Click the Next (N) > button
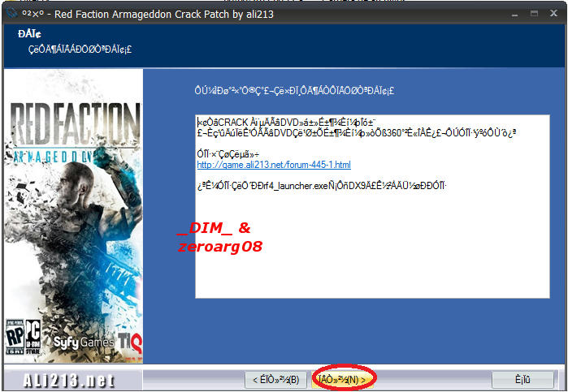 pyautogui.click(x=343, y=379)
